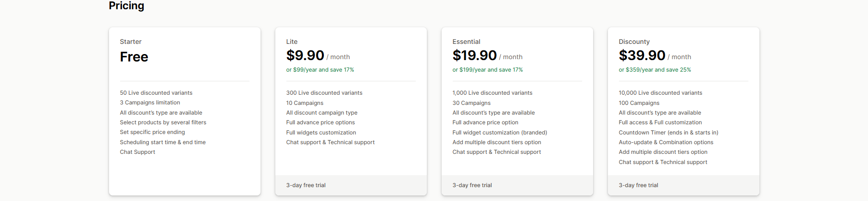Viewport: 868px width, 201px height.
Task: Click the $199/year save 17% offer
Action: coord(487,70)
